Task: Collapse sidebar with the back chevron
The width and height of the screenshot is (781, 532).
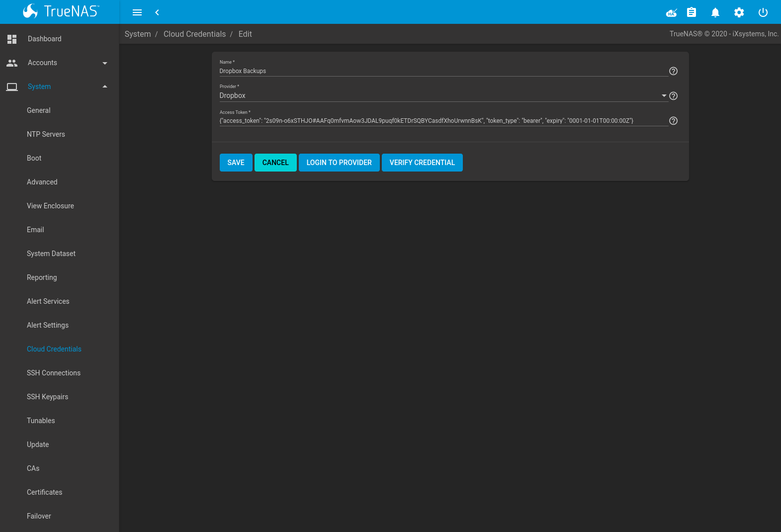Action: coord(157,12)
